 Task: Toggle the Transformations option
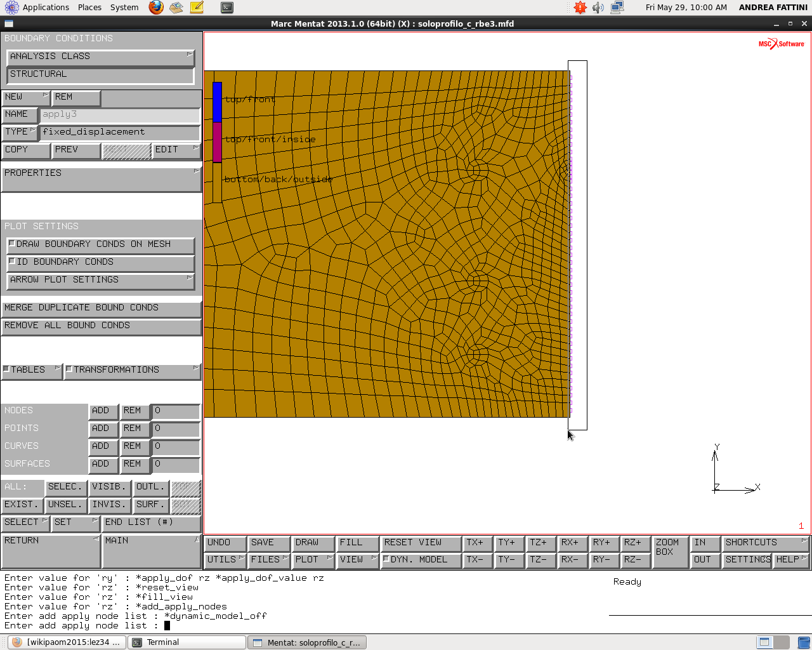[133, 370]
